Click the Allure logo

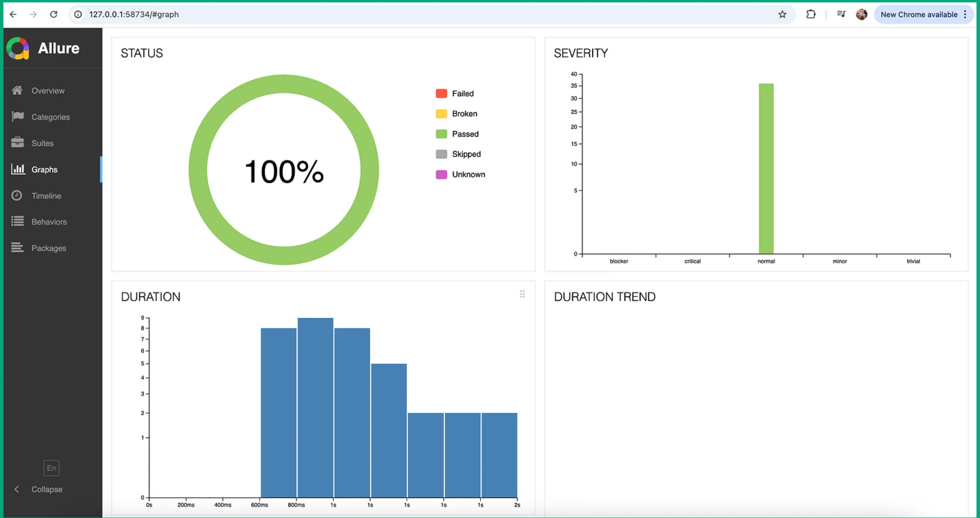18,48
